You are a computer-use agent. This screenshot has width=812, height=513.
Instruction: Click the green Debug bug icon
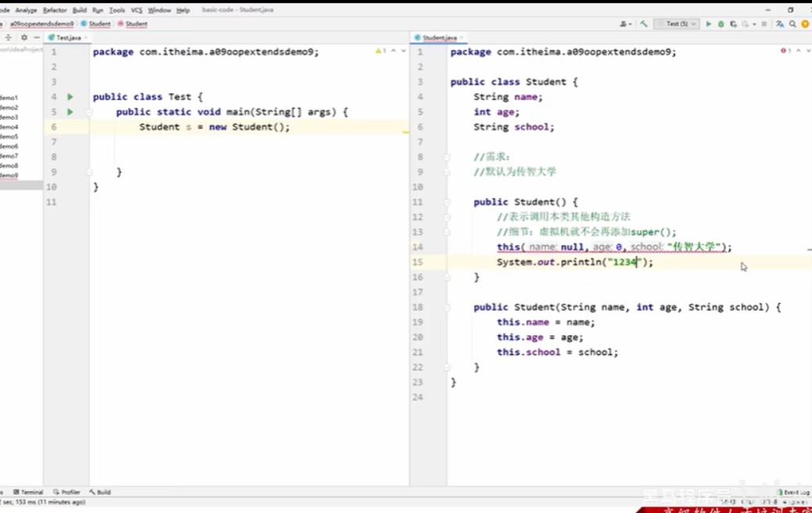(x=721, y=23)
